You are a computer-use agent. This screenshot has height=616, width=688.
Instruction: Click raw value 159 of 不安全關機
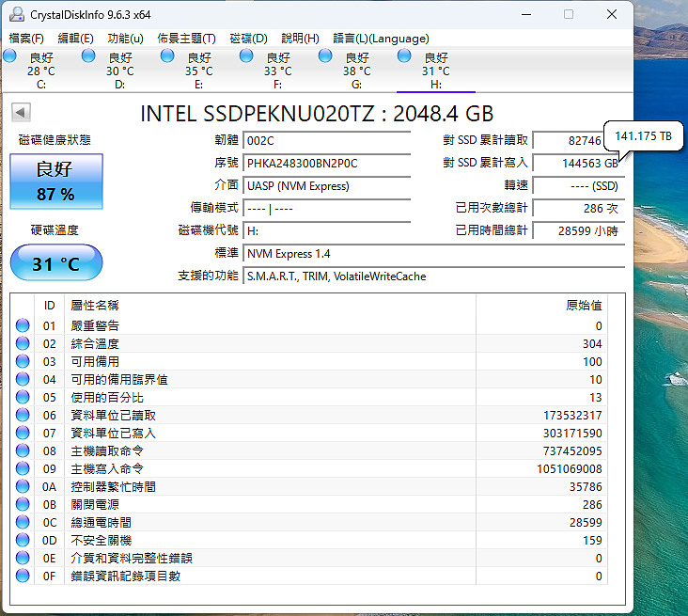[x=592, y=540]
